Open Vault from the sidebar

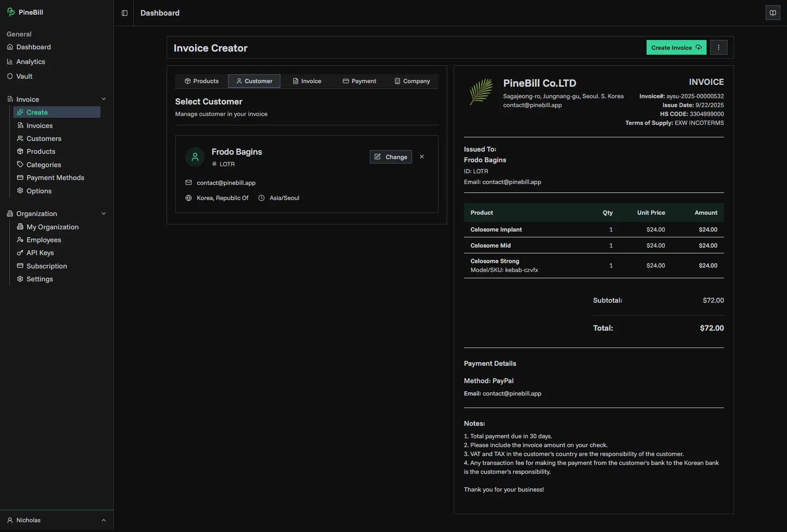(x=24, y=76)
